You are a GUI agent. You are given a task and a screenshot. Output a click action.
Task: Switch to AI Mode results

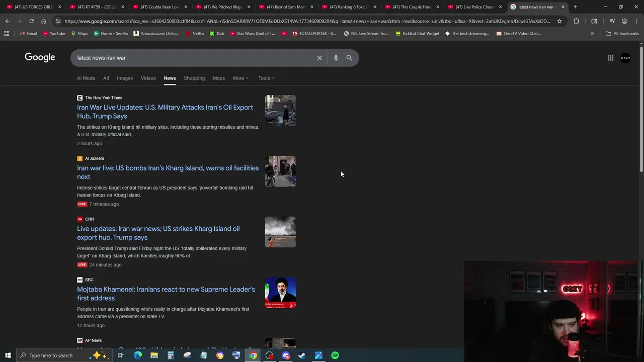point(86,78)
